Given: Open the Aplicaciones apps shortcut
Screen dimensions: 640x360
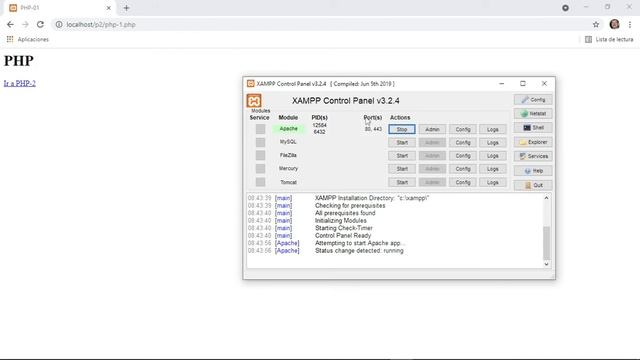Looking at the screenshot, I should tap(27, 39).
